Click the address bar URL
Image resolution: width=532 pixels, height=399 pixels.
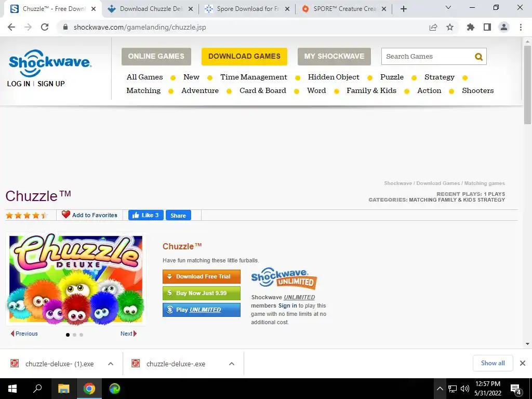point(140,27)
